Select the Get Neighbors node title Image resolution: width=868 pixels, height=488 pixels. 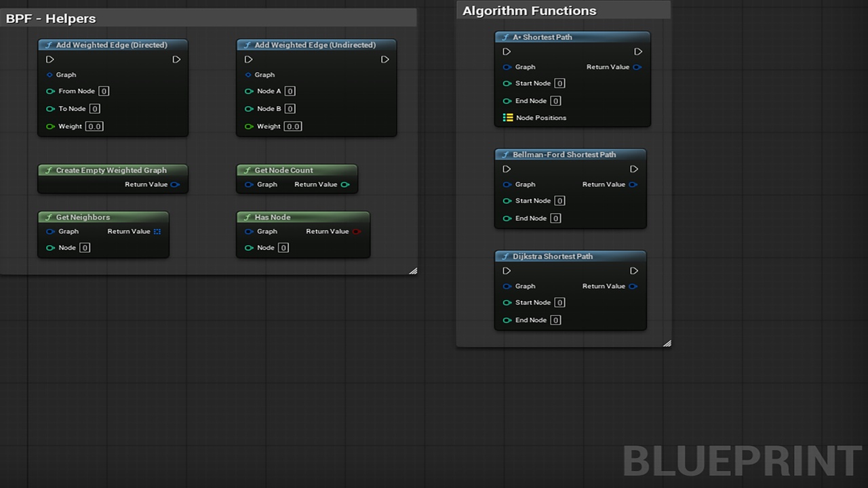(x=83, y=217)
